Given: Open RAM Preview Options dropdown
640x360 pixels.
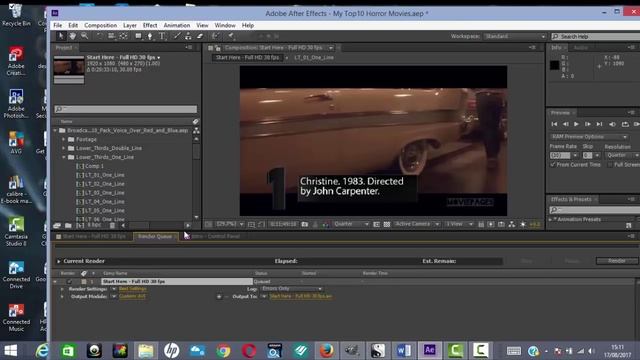Looking at the screenshot, I should [588, 137].
